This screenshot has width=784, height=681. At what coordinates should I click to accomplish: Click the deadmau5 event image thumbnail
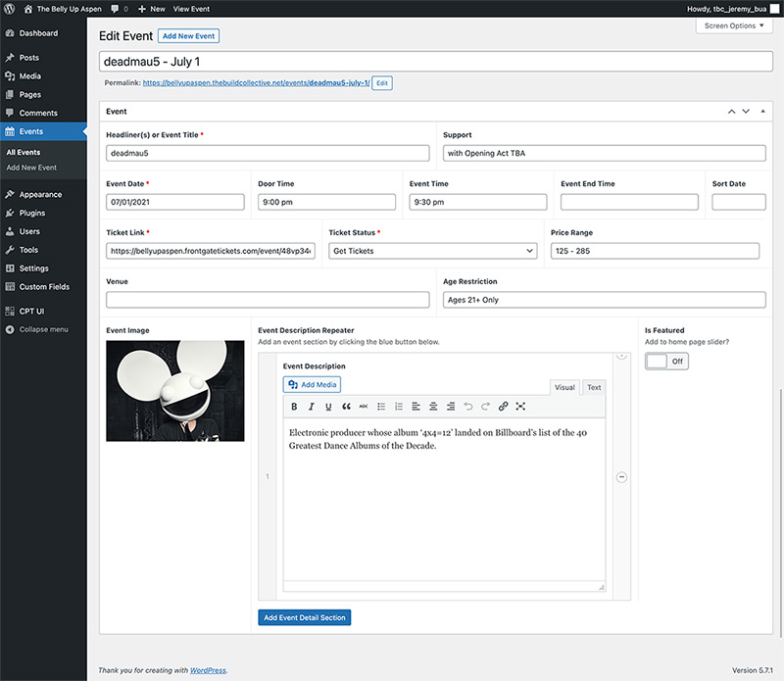coord(175,391)
